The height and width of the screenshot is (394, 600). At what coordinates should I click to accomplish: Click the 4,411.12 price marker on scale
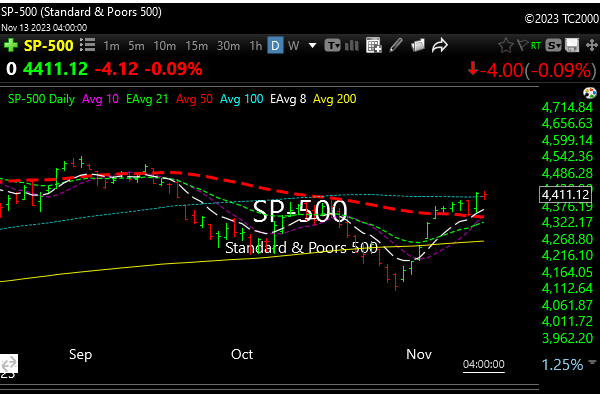565,194
